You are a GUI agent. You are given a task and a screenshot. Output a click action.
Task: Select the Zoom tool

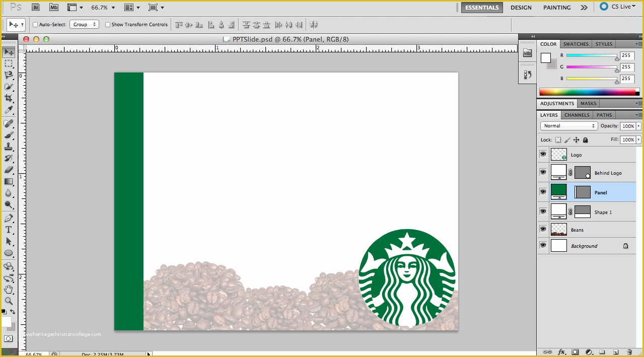[9, 301]
